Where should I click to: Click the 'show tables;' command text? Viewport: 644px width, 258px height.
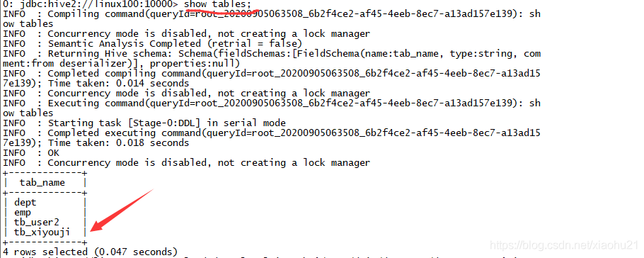217,4
